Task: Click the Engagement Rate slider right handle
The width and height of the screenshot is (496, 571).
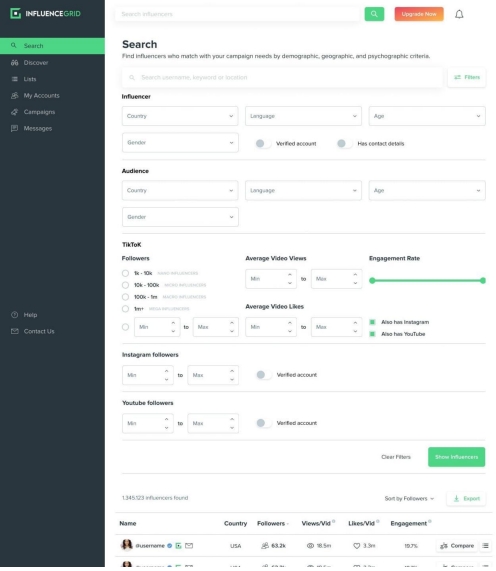Action: click(x=483, y=280)
